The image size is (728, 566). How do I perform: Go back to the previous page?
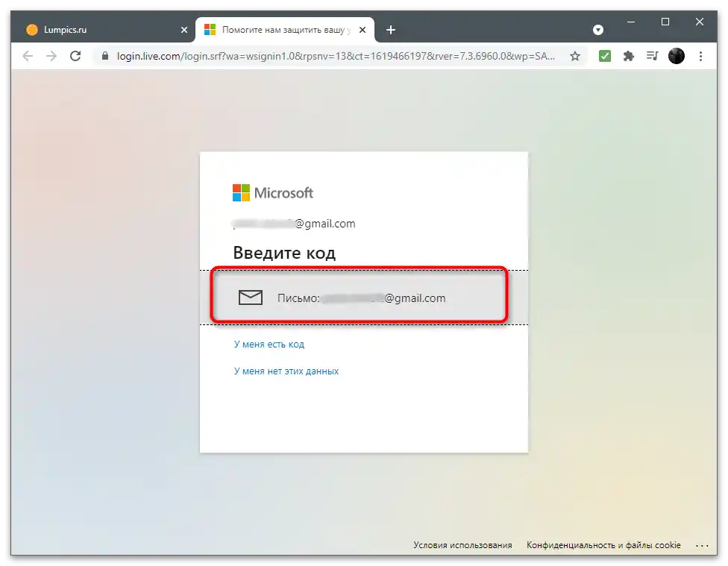28,56
